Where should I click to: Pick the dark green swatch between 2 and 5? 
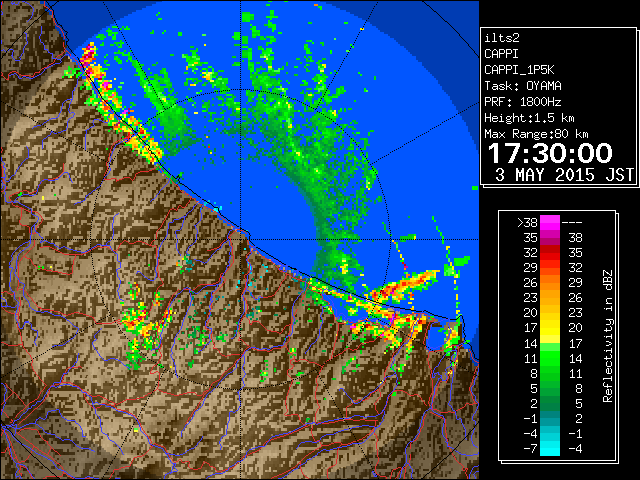coord(550,404)
